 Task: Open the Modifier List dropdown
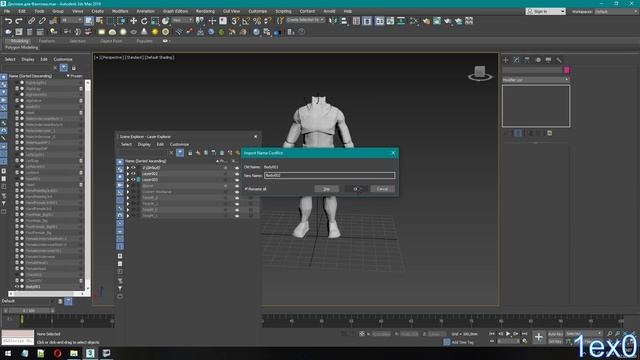[x=536, y=80]
